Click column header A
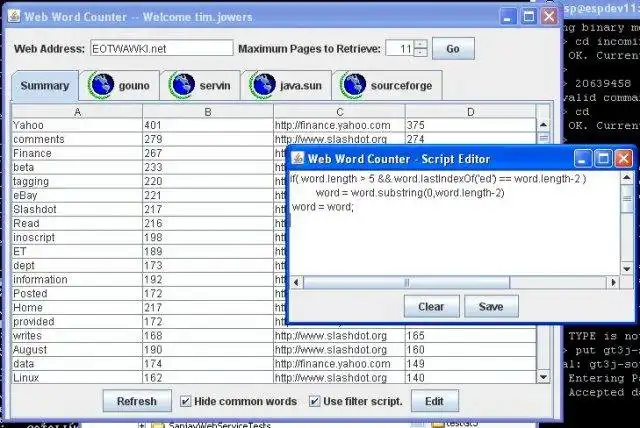Screen dimensions: 640x428 click(x=77, y=112)
